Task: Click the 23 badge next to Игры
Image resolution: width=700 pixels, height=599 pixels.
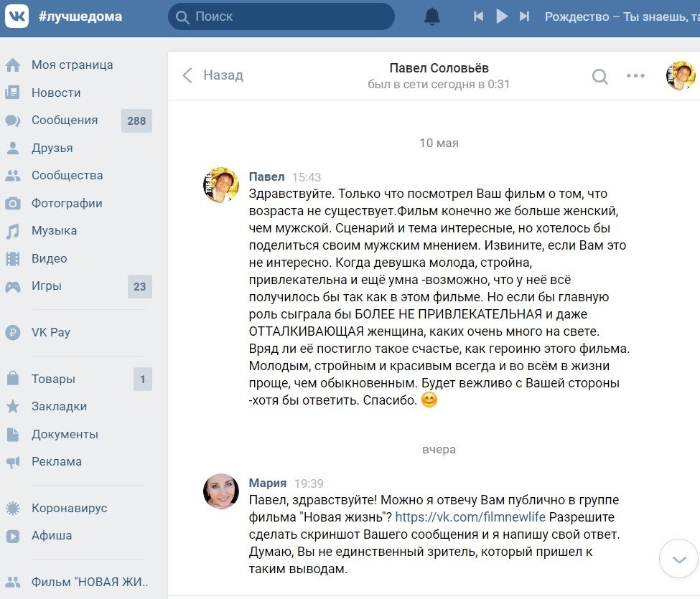Action: coord(140,286)
